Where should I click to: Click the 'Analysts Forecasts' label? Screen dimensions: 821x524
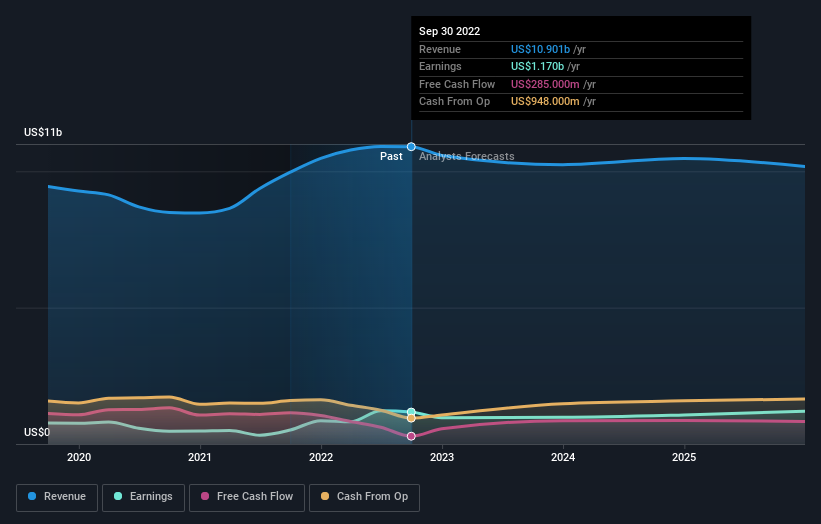click(467, 157)
